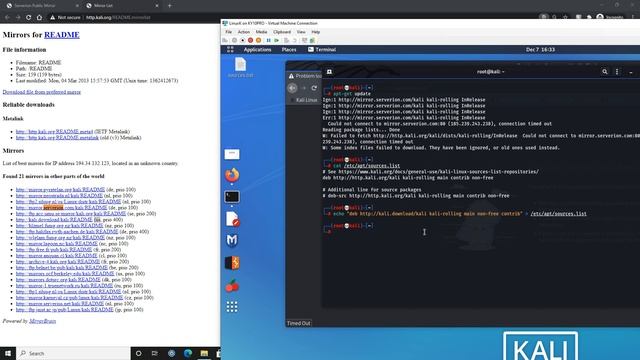This screenshot has height=360, width=640.
Task: Click the Chrome address bar URL
Action: pos(118,18)
